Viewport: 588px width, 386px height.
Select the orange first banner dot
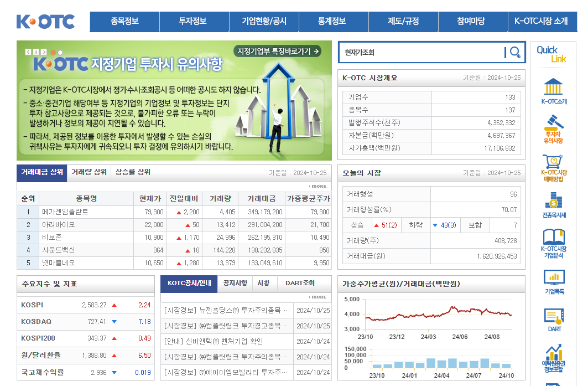pyautogui.click(x=53, y=53)
